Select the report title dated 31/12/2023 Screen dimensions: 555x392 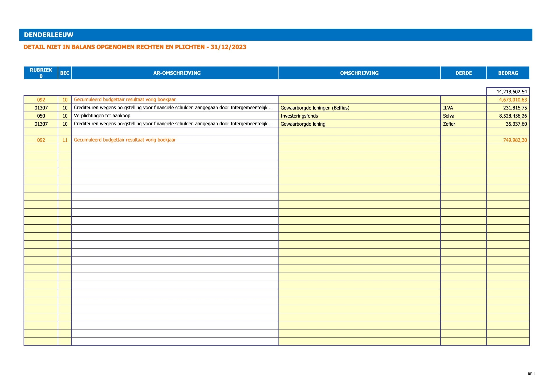point(135,47)
